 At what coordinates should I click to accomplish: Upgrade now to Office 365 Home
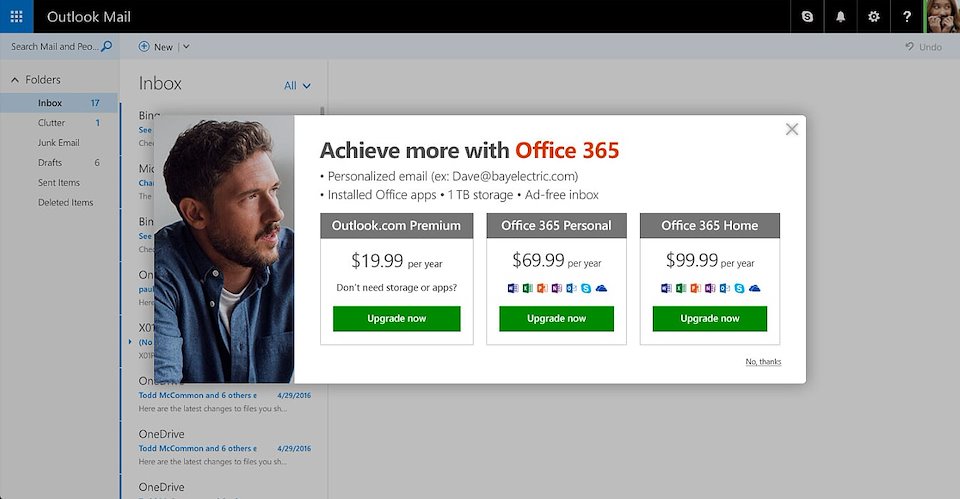[x=709, y=318]
